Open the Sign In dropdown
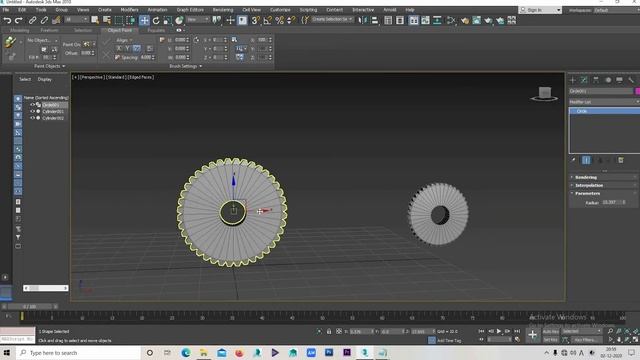Screen dimensions: 640x360 [x=540, y=10]
